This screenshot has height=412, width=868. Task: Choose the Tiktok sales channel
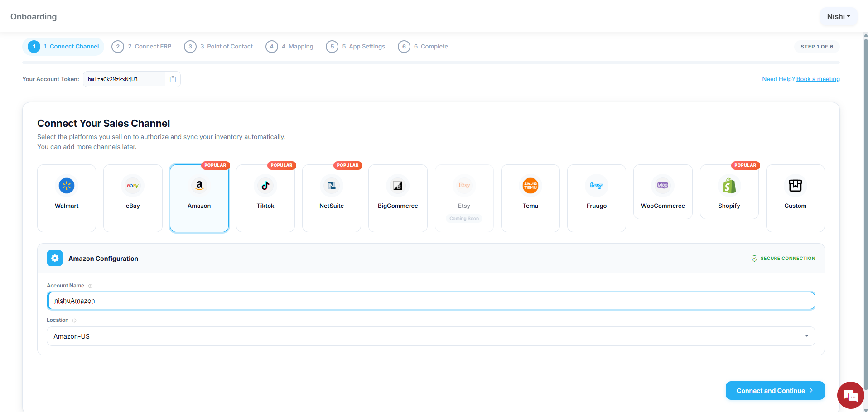pos(265,198)
